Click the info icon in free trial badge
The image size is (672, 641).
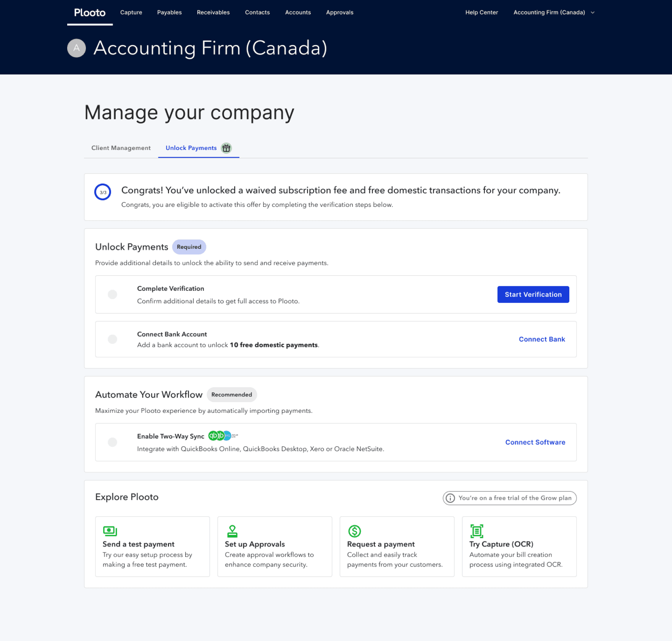click(450, 498)
